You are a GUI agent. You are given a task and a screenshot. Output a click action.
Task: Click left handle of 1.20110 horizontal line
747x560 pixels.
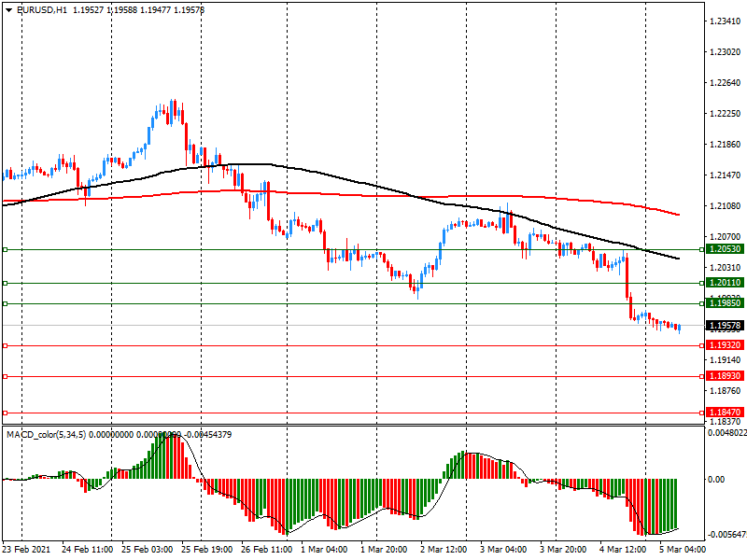pos(5,283)
